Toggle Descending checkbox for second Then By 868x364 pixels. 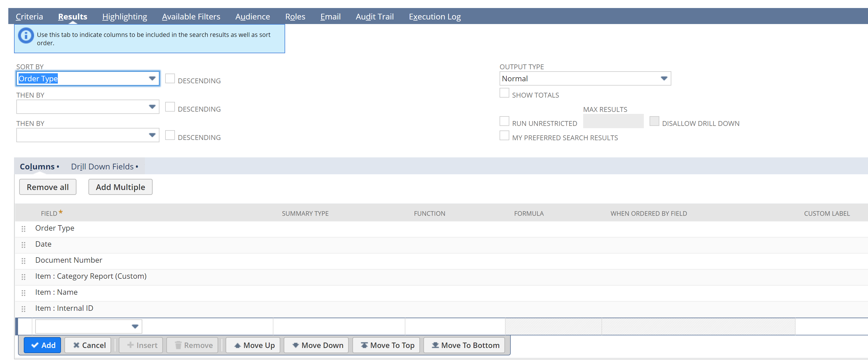pos(170,135)
